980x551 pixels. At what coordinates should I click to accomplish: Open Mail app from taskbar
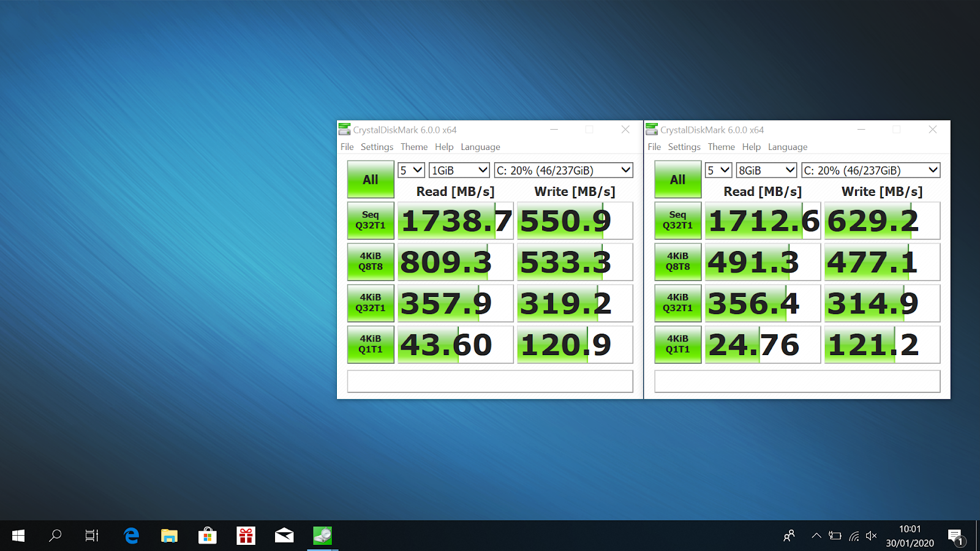coord(284,536)
